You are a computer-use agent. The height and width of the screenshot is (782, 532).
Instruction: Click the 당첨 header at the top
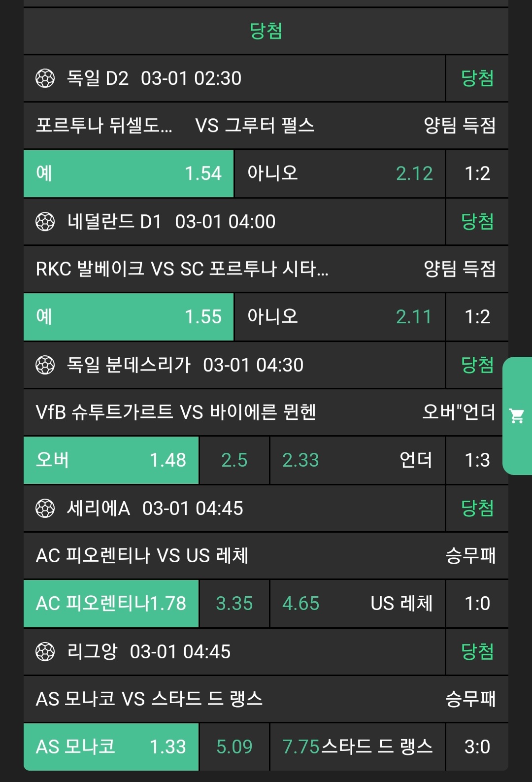pyautogui.click(x=266, y=31)
